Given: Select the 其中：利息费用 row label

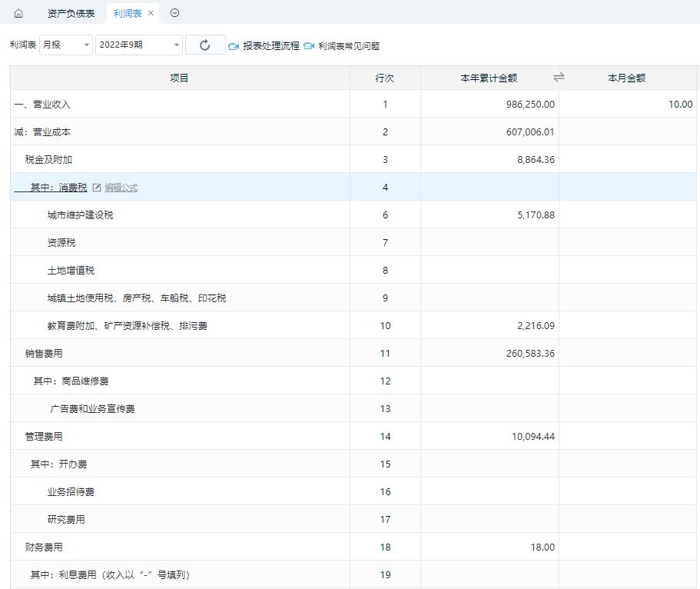Looking at the screenshot, I should click(x=110, y=575).
